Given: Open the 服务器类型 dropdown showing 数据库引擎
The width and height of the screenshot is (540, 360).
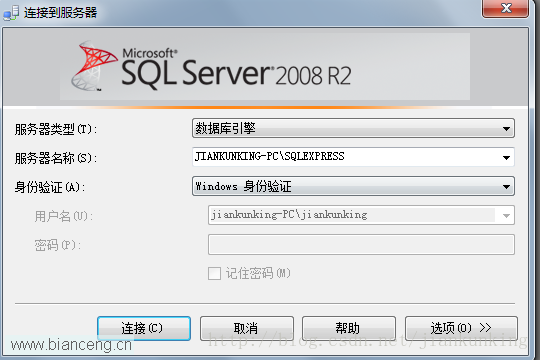Looking at the screenshot, I should point(353,128).
